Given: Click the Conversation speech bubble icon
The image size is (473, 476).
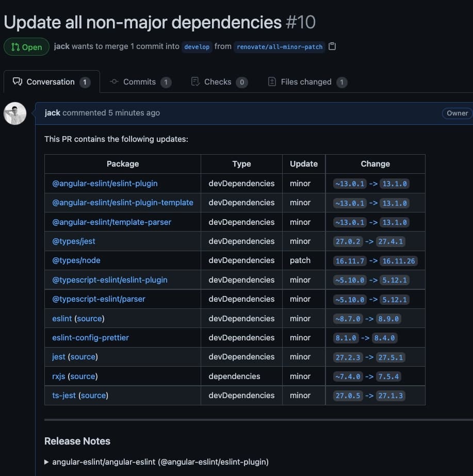Looking at the screenshot, I should pos(18,81).
